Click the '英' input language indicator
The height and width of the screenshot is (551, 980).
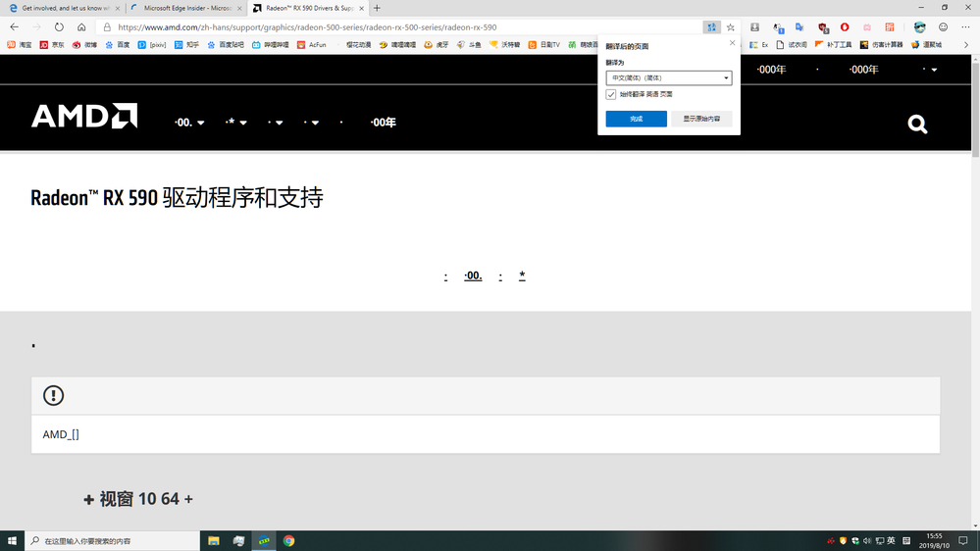[891, 541]
